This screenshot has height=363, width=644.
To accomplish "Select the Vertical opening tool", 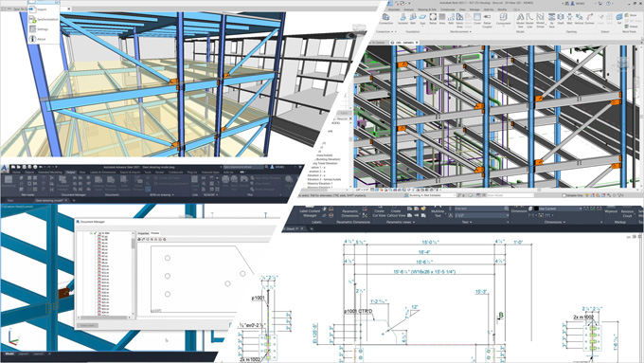I will click(x=579, y=19).
